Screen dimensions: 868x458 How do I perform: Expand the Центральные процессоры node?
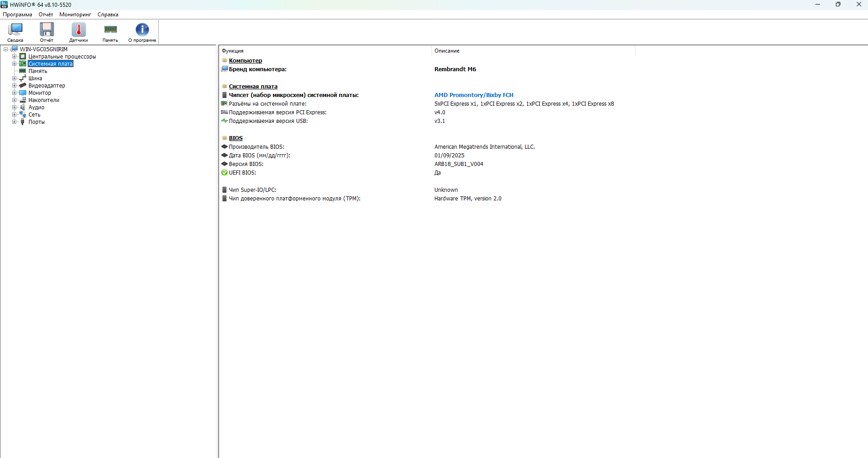15,57
